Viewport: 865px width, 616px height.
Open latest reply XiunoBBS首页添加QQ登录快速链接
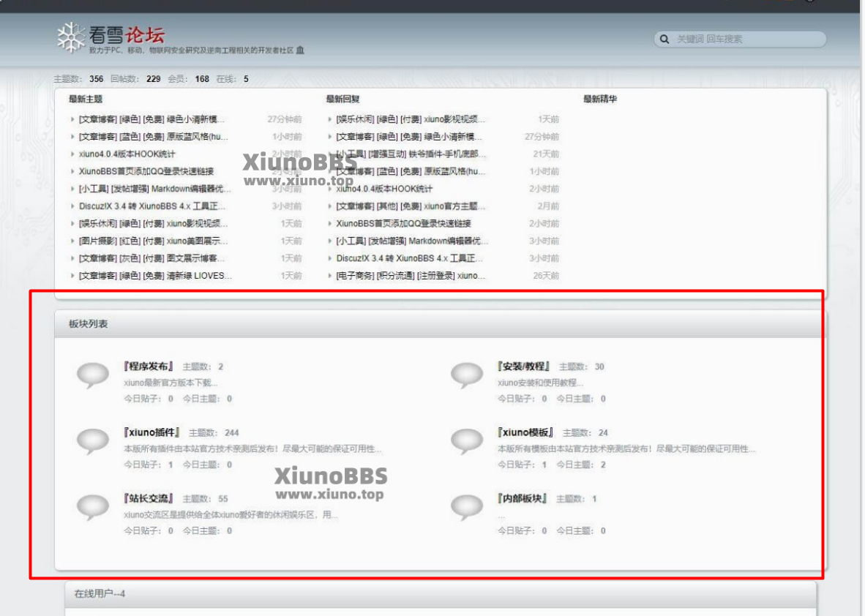[403, 223]
